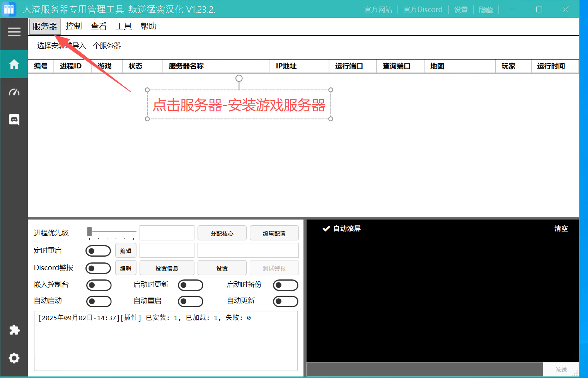Click the 编辑配置 button
Screen dimensions: 588x378
coord(274,233)
